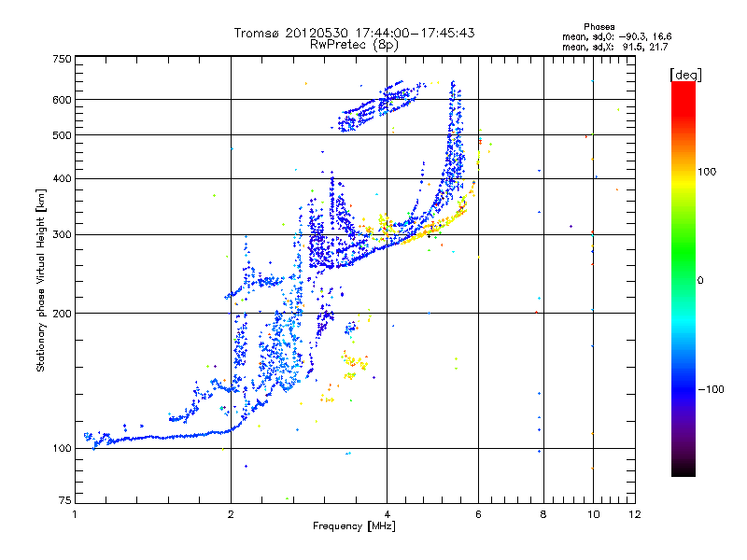Click the x-axis label 'Frequency [MHz]'
Viewport: 747px width, 560px height.
pyautogui.click(x=354, y=526)
